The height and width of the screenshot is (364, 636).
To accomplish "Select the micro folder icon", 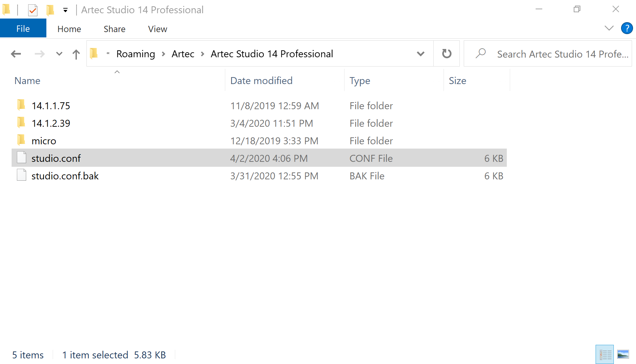I will point(21,140).
